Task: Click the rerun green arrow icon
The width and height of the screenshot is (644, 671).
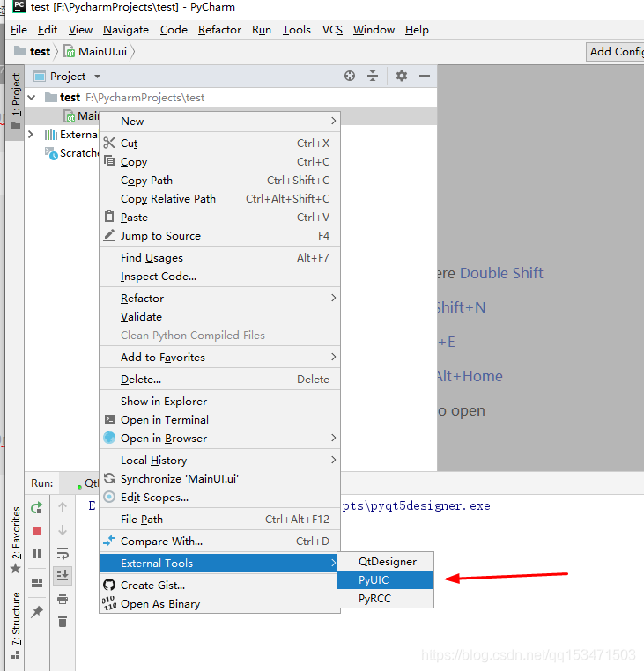Action: [37, 508]
